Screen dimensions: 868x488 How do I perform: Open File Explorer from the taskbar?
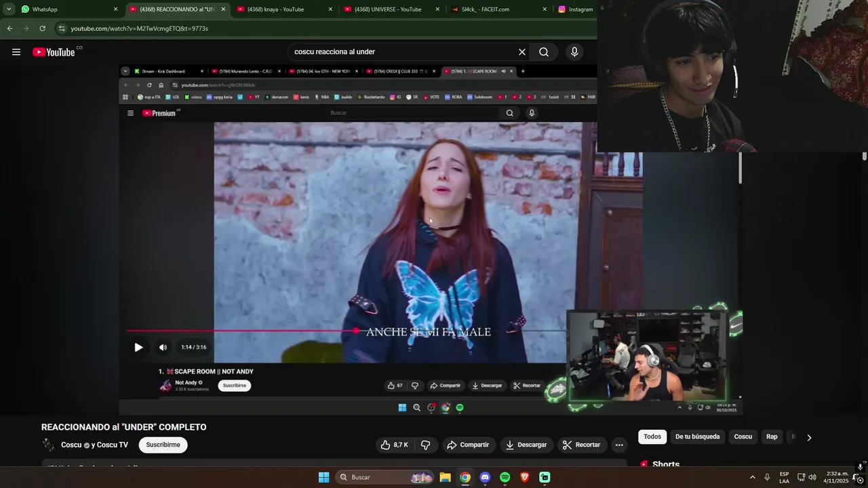pyautogui.click(x=445, y=477)
